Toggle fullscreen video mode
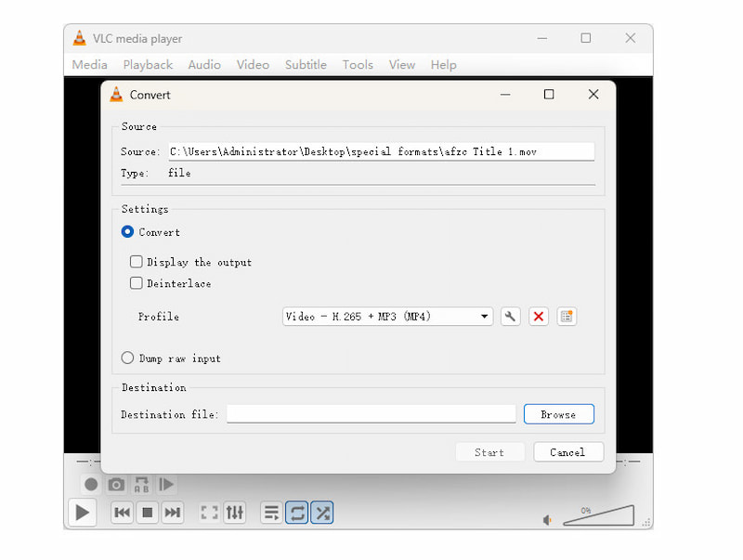Image resolution: width=743 pixels, height=560 pixels. [209, 512]
